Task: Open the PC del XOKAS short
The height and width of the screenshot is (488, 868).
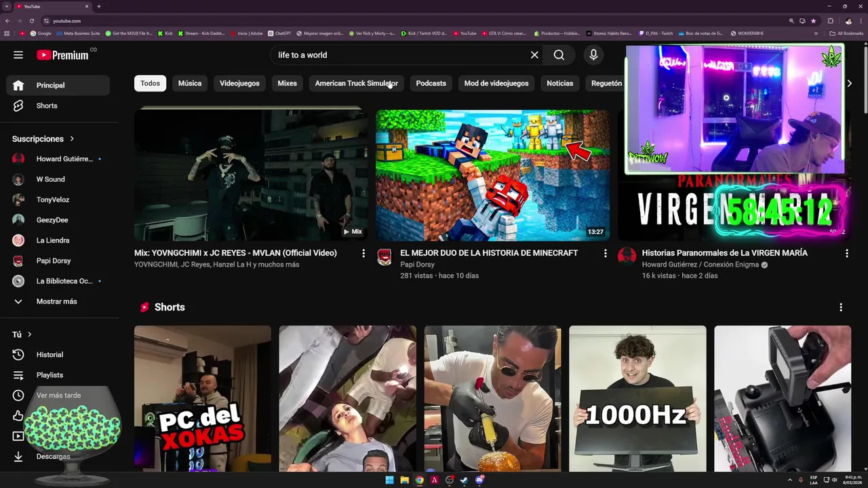Action: tap(202, 399)
